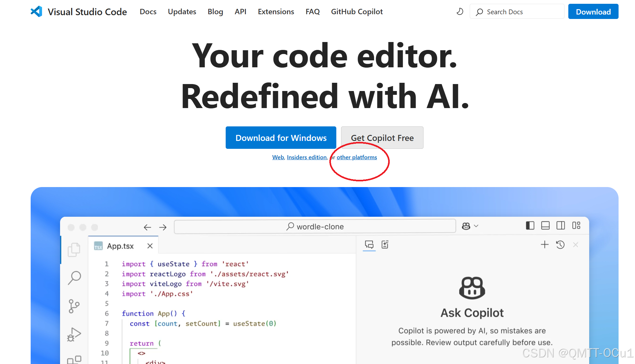Open the other platforms link
This screenshot has height=364, width=635.
coord(357,157)
